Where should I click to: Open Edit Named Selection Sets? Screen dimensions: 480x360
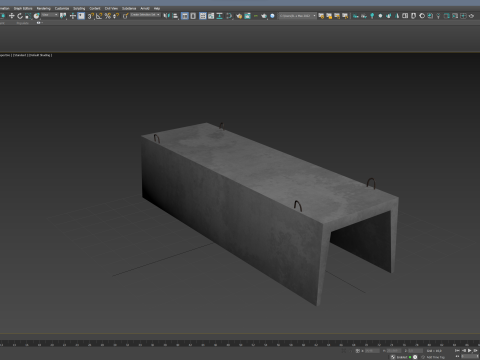pos(125,16)
